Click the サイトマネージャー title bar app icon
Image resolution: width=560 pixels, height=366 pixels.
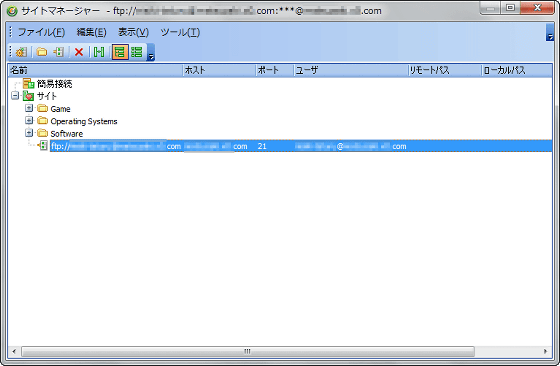click(12, 11)
